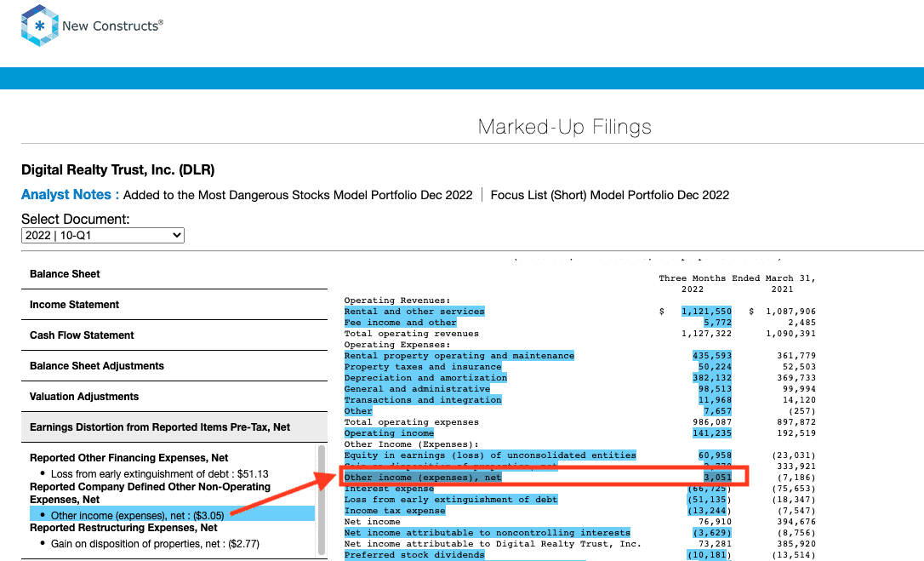Click the 'Total operating expenses' line
The height and width of the screenshot is (561, 924).
click(x=411, y=422)
